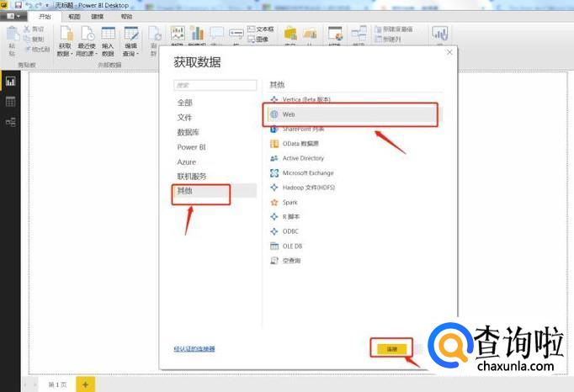Switch to the 视图 ribbon tab
Viewport: 574px width, 392px height.
[74, 17]
